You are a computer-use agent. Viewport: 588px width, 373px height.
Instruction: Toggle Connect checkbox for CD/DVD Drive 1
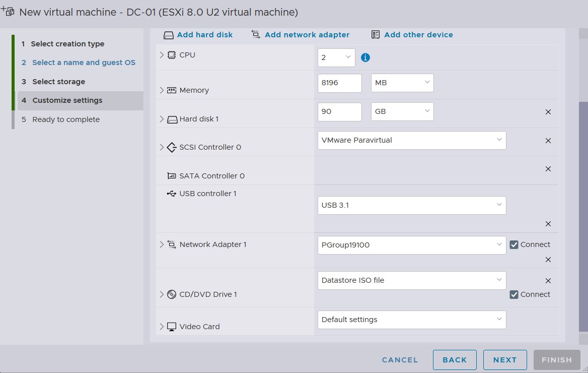(514, 294)
